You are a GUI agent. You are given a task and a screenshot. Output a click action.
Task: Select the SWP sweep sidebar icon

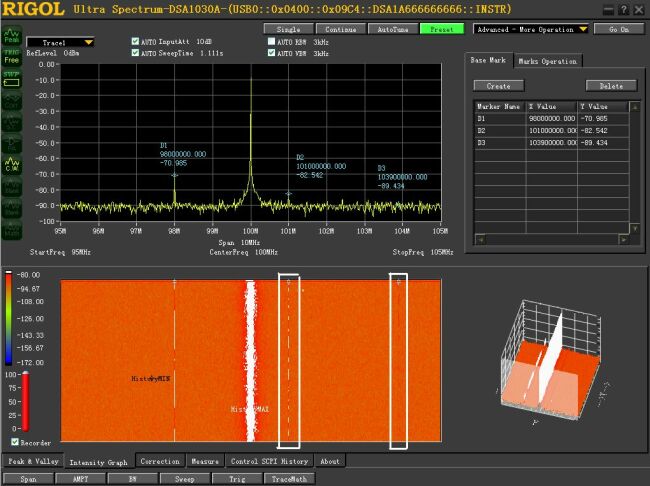coord(12,77)
